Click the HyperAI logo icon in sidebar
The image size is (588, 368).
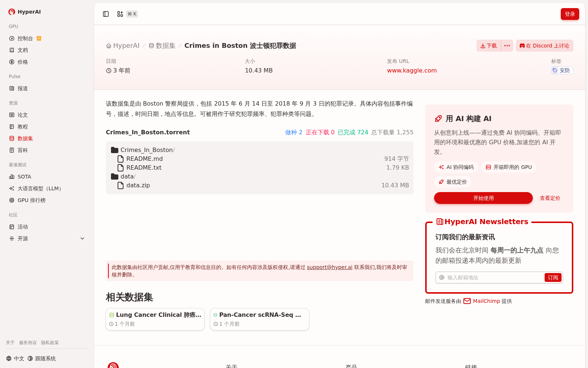(12, 12)
